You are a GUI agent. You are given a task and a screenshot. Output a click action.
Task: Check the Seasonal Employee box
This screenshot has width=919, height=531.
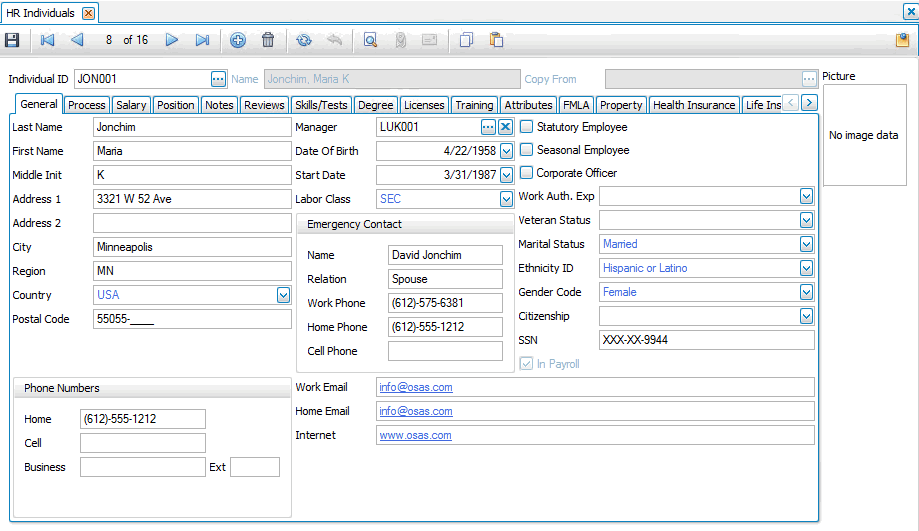pyautogui.click(x=526, y=150)
